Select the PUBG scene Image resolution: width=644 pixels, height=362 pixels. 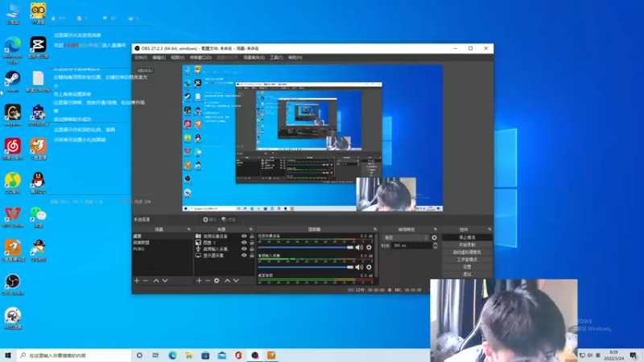(163, 249)
